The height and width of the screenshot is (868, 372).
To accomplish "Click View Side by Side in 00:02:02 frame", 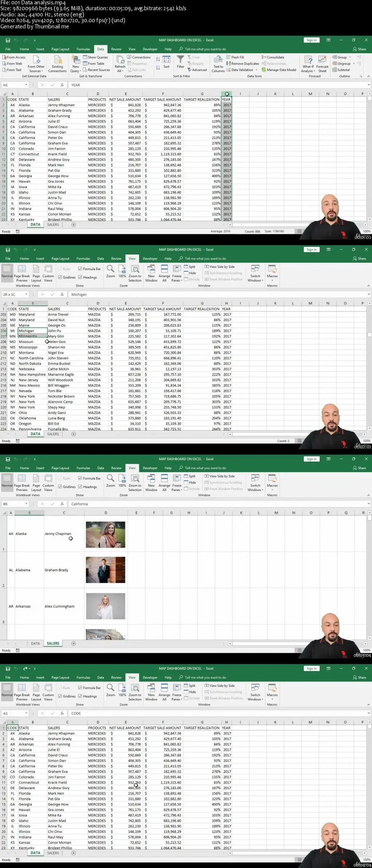I will tap(219, 267).
